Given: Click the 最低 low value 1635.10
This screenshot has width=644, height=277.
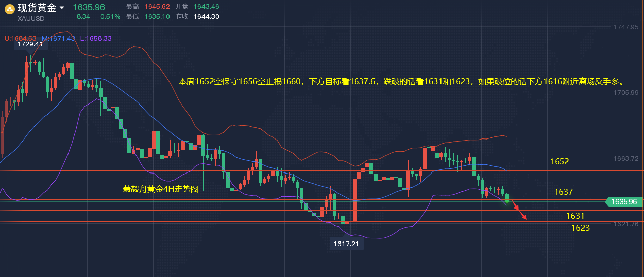Looking at the screenshot, I should click(x=158, y=17).
